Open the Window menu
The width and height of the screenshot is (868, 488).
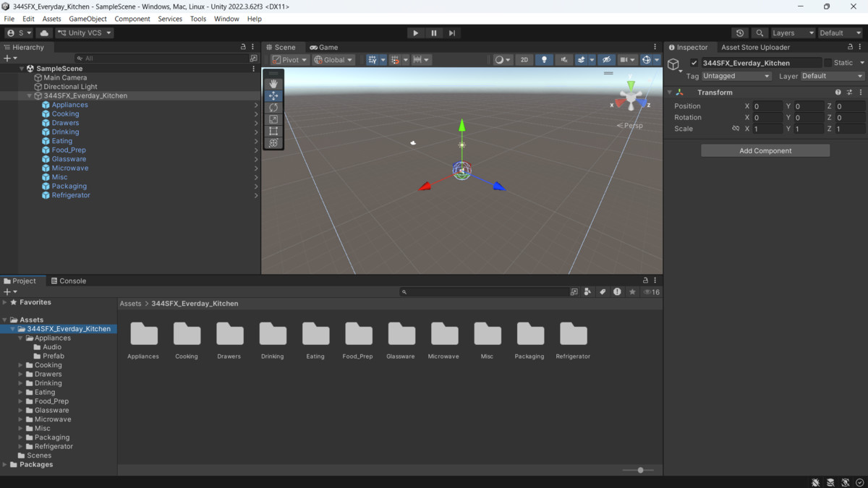coord(226,19)
